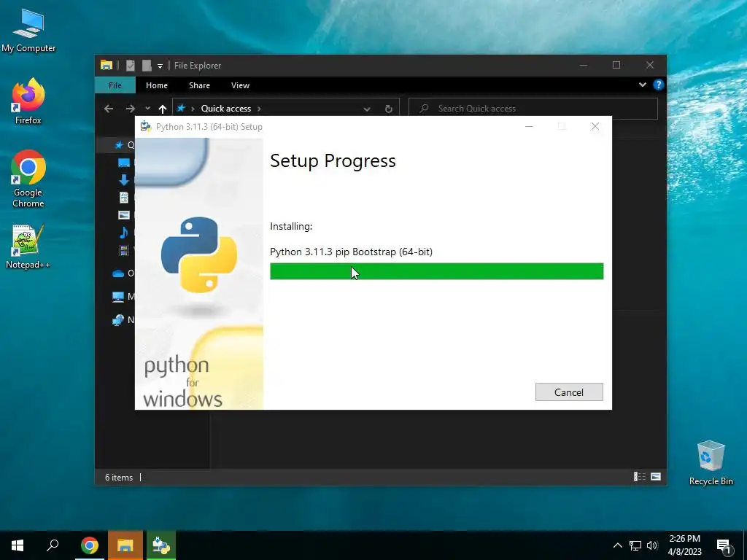Open taskbar search magnifier
Viewport: 747px width, 560px height.
point(53,545)
